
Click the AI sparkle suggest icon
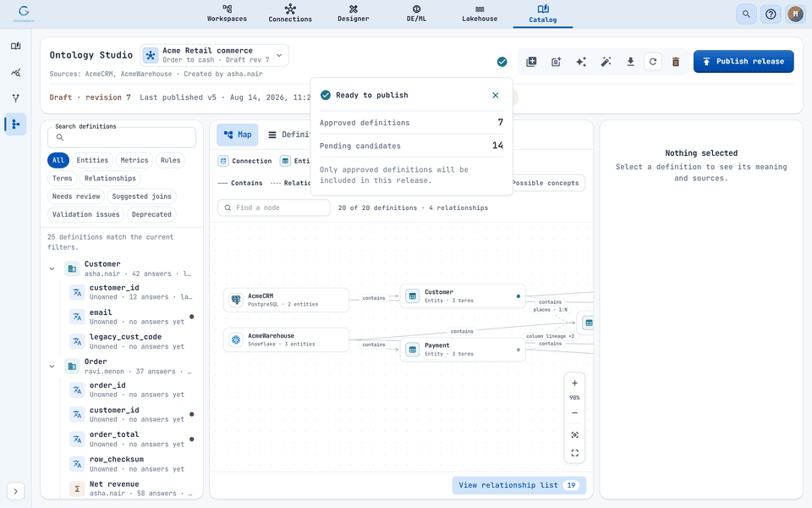point(581,62)
